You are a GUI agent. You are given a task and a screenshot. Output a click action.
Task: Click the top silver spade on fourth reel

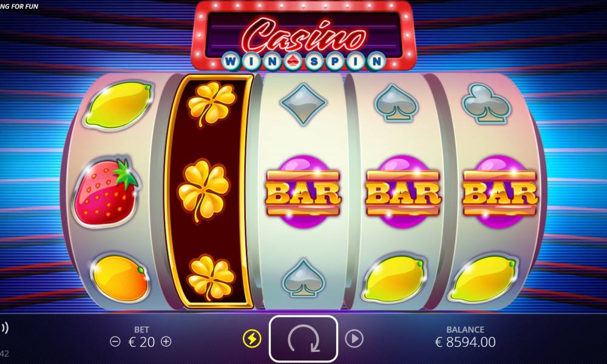[396, 104]
